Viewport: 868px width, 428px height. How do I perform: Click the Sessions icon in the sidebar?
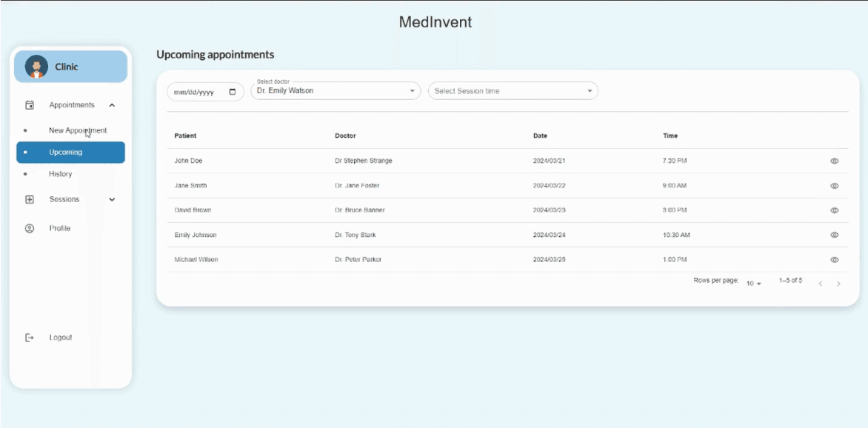pos(28,199)
